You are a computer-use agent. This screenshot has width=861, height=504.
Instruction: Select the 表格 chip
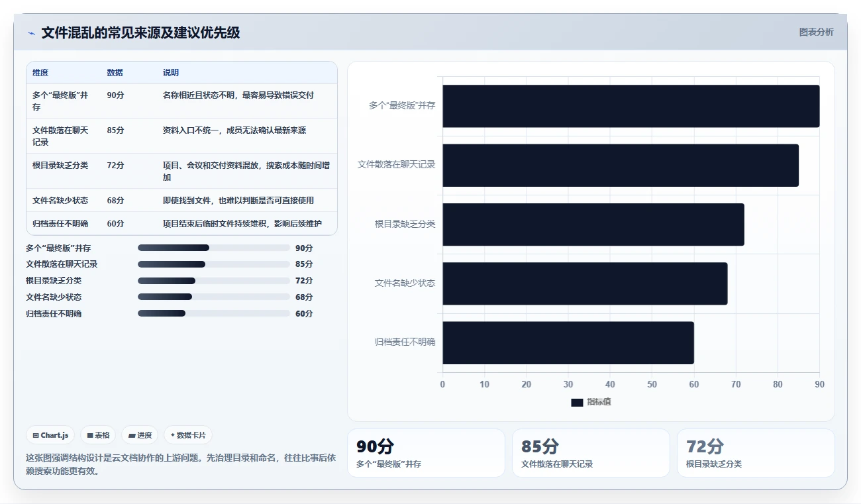98,435
